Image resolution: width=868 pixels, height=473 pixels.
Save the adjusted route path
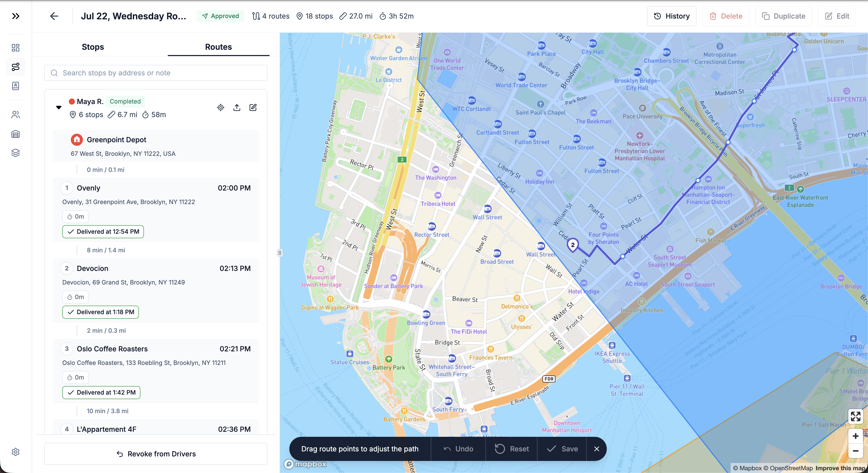[562, 449]
